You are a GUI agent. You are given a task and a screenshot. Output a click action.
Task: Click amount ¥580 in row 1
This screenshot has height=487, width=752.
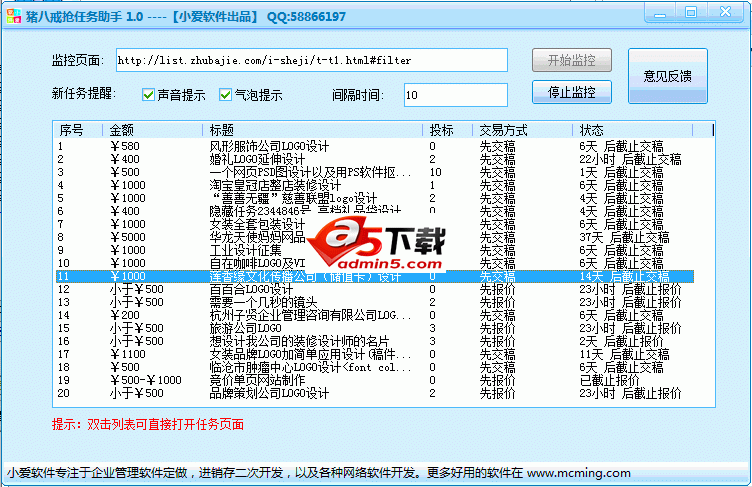tap(125, 146)
